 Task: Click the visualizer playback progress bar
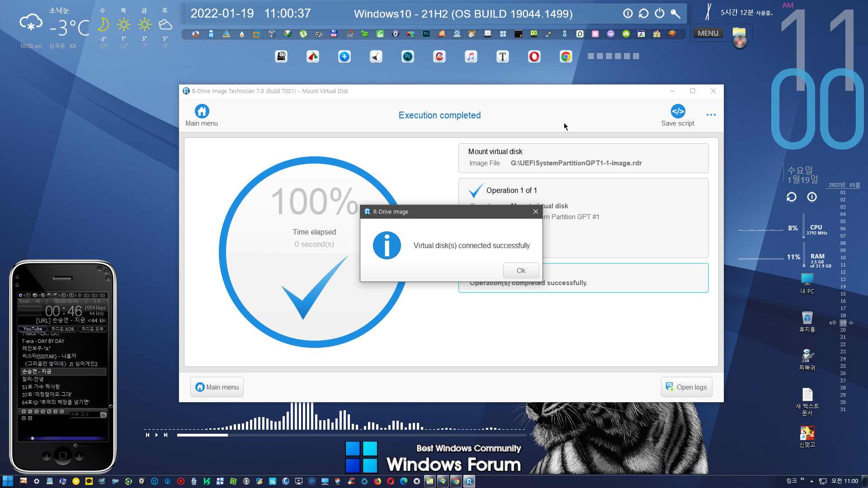pos(352,435)
